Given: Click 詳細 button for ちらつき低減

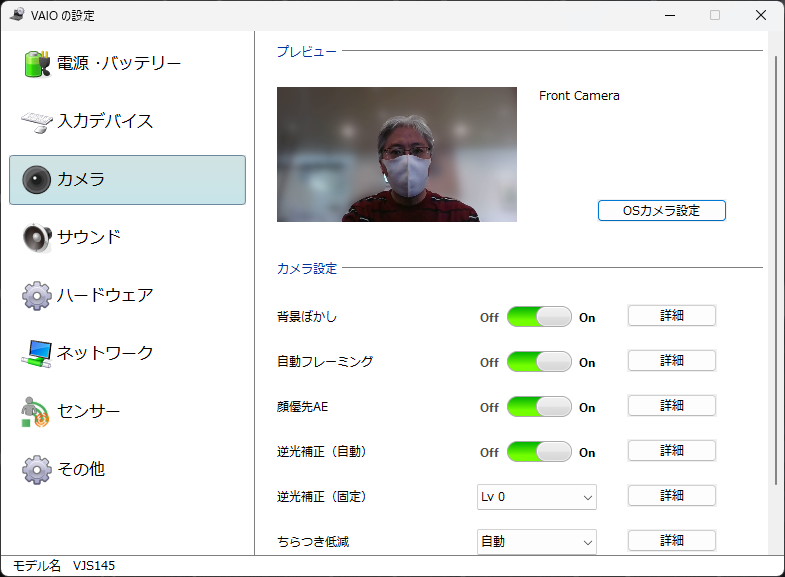Looking at the screenshot, I should 672,541.
